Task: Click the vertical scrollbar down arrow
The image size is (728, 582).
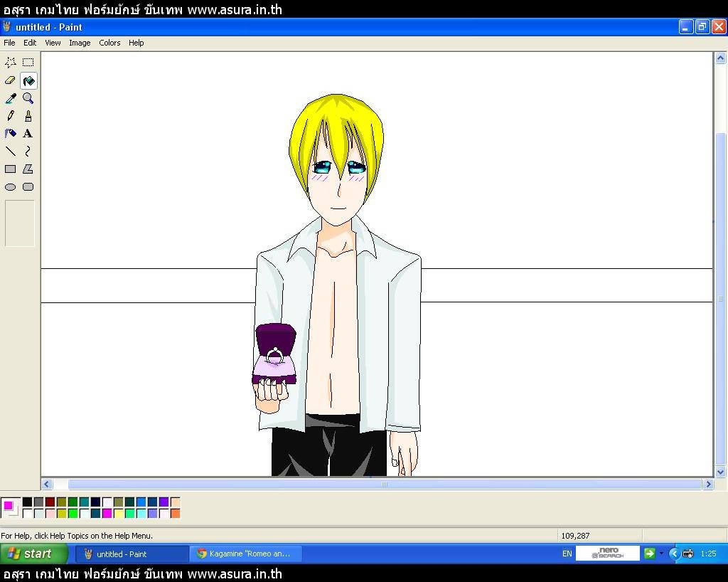Action: 720,472
